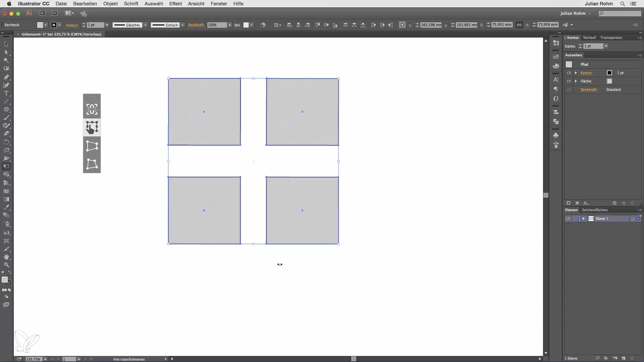Image resolution: width=644 pixels, height=362 pixels.
Task: Select the Hand tool
Action: [x=6, y=257]
